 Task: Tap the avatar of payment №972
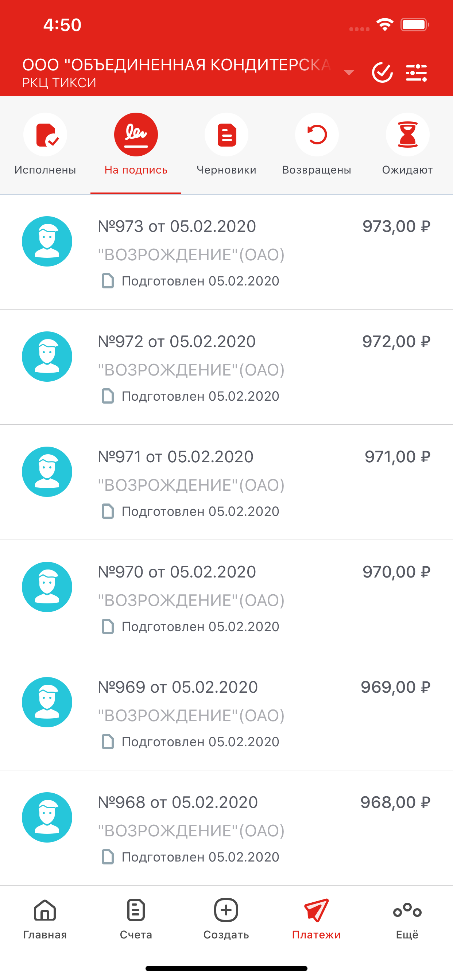[47, 357]
